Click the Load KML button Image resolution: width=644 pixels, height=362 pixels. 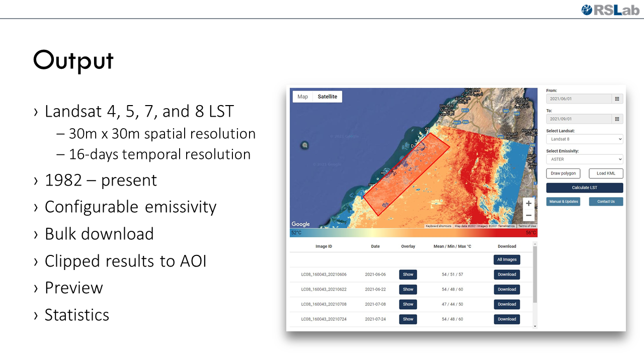pos(606,173)
